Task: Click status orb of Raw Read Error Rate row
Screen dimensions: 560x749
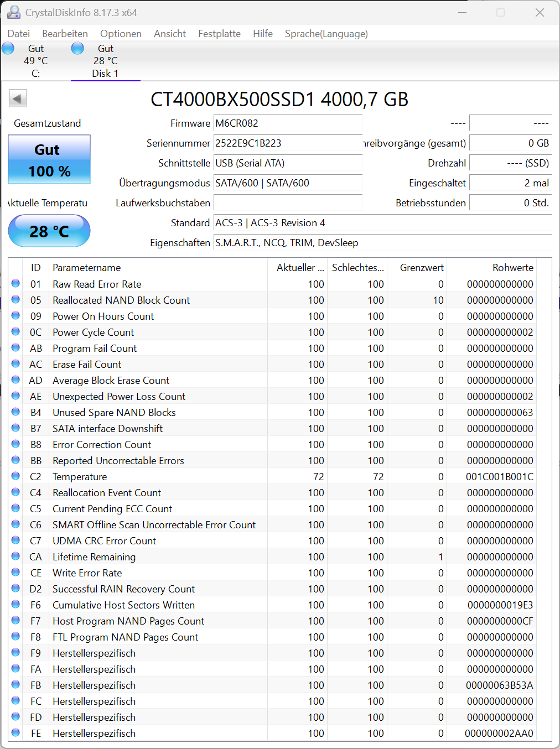Action: pos(15,283)
